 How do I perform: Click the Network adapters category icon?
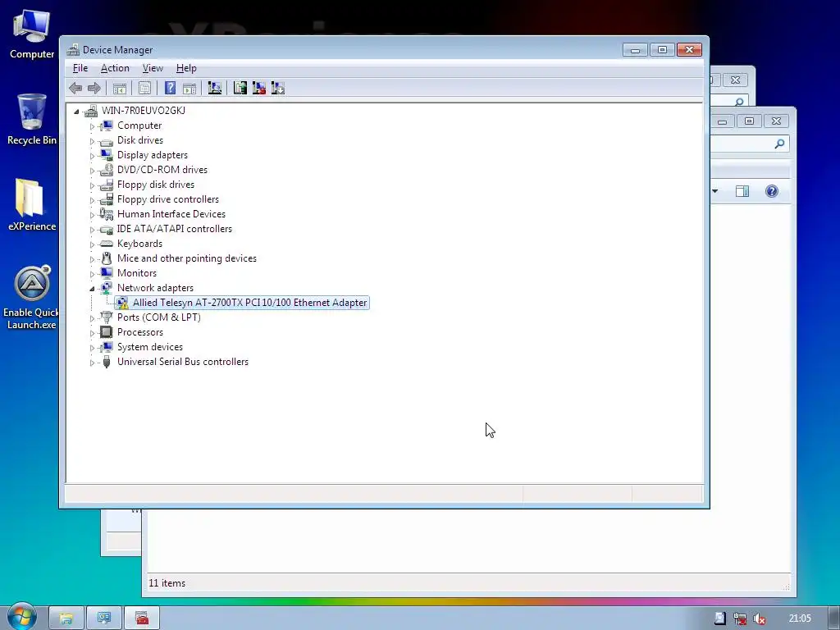[107, 288]
